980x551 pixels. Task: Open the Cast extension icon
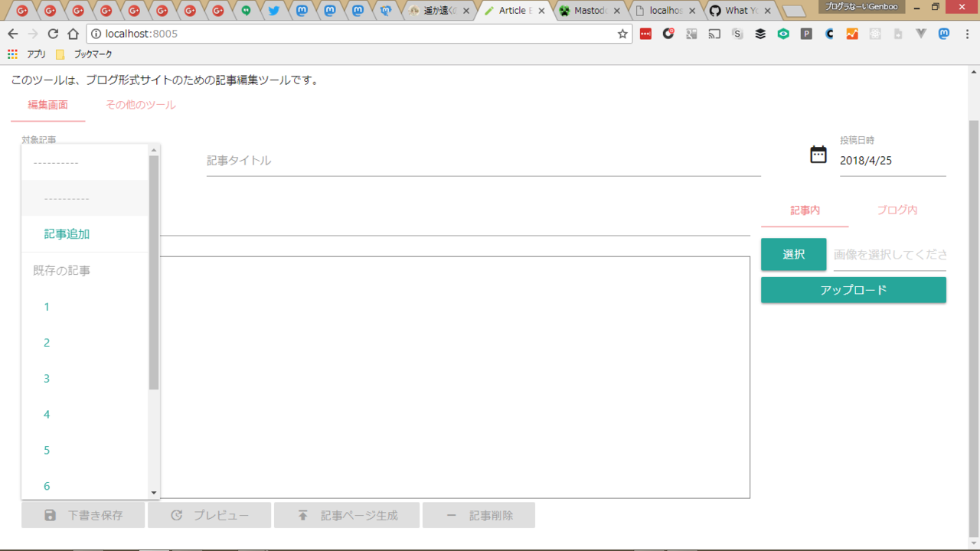714,34
